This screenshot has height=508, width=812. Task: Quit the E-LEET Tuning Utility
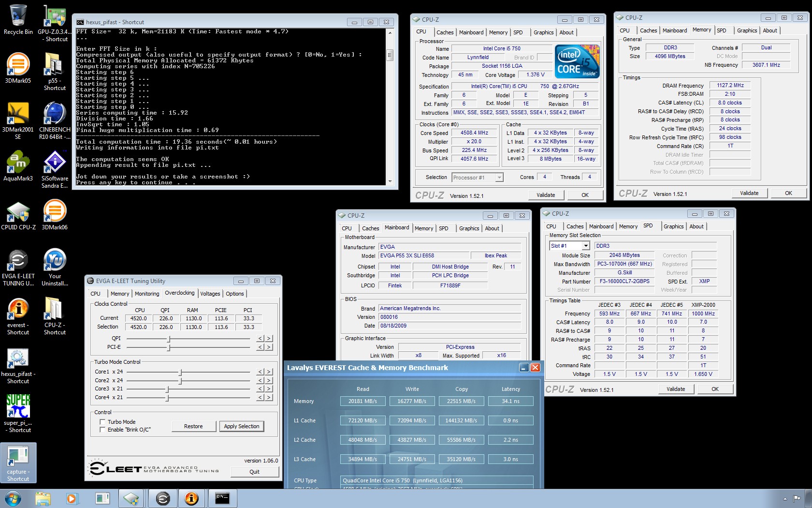(x=254, y=472)
